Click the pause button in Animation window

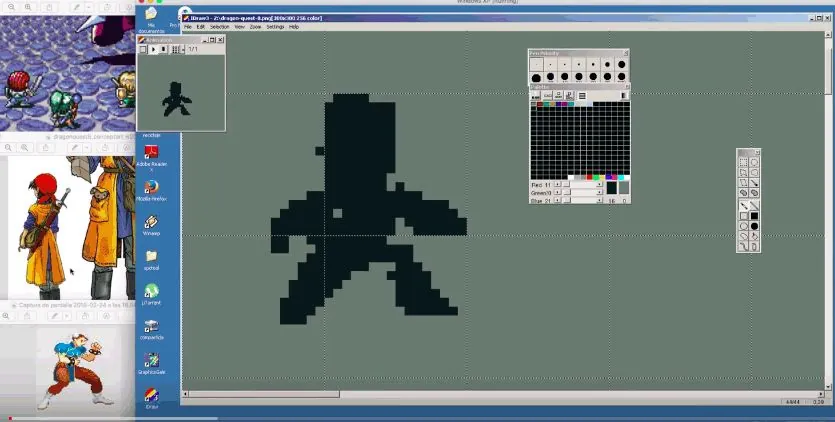click(x=163, y=49)
